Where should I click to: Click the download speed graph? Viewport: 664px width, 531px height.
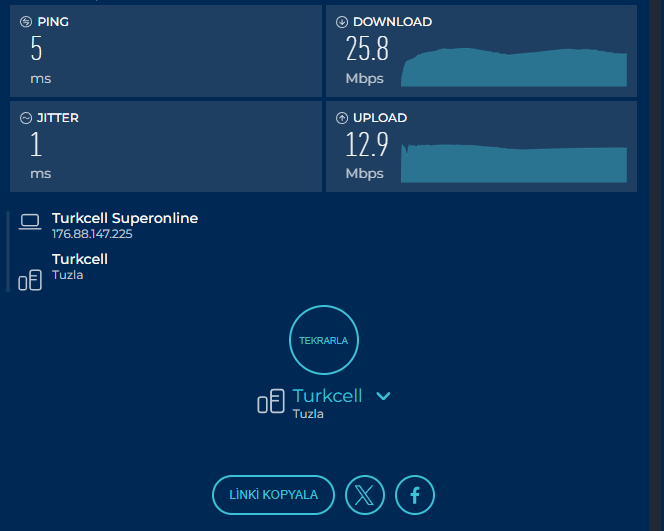click(x=514, y=67)
